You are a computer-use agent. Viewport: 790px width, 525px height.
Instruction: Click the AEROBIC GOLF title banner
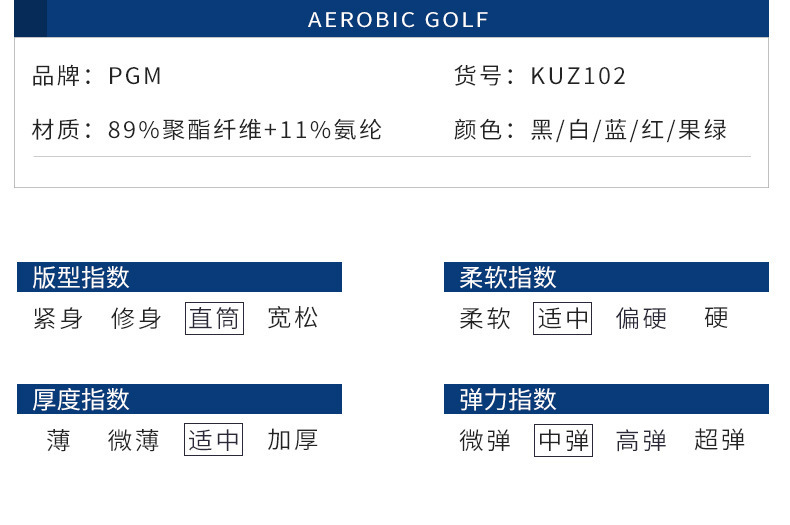pos(398,20)
